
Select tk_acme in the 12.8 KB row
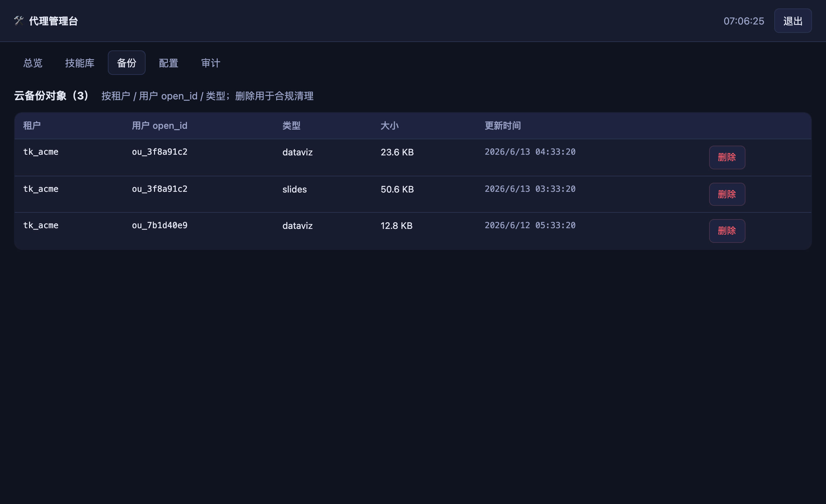coord(41,225)
